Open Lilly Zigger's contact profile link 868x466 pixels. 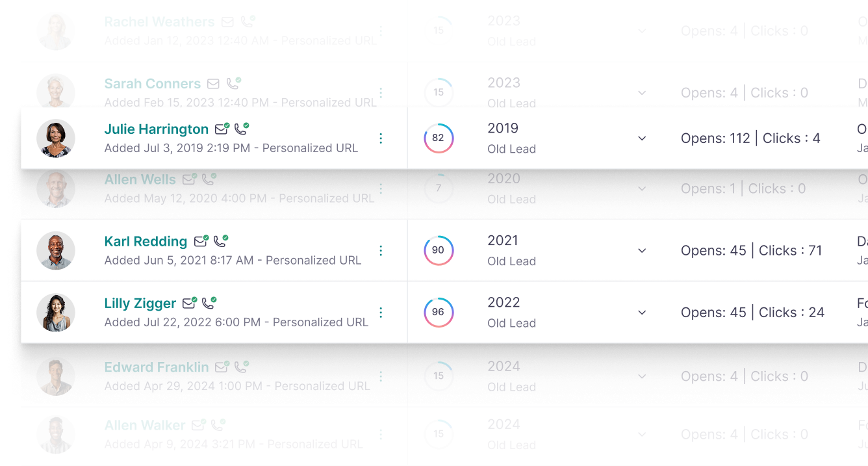click(x=140, y=304)
